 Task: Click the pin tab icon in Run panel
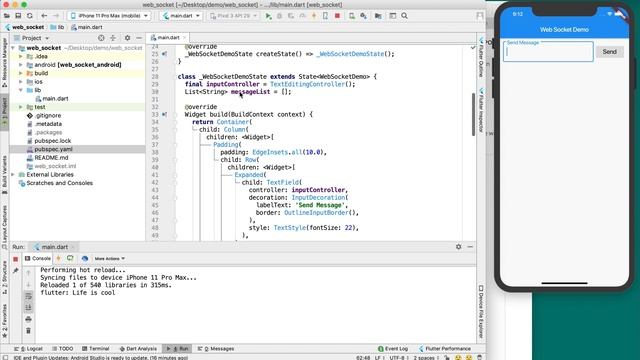point(16,270)
